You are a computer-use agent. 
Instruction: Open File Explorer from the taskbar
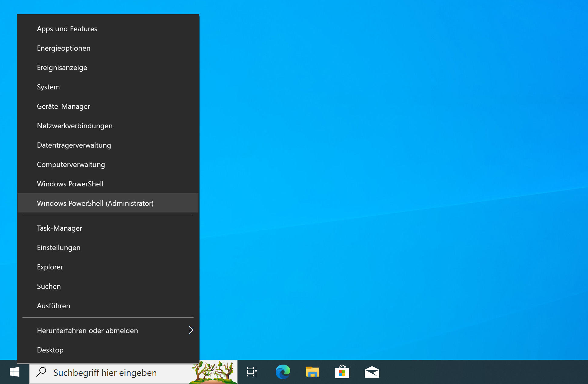pos(312,372)
